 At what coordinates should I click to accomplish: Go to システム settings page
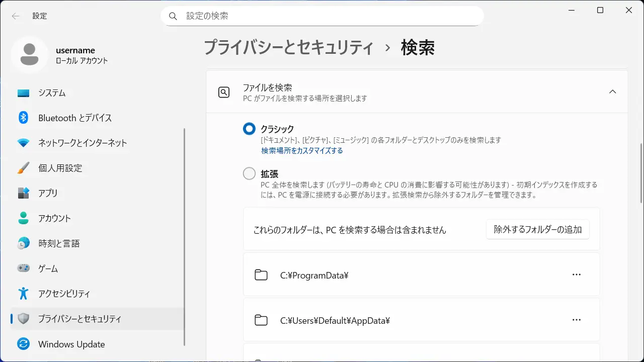click(52, 93)
